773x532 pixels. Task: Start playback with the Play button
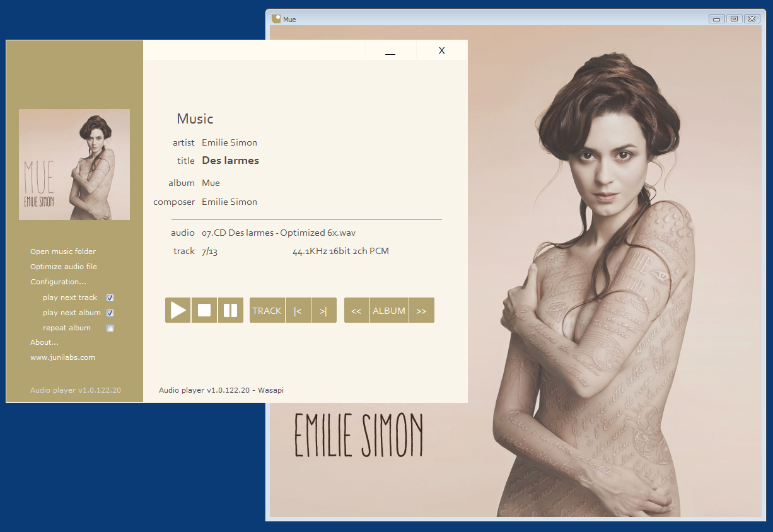coord(178,310)
